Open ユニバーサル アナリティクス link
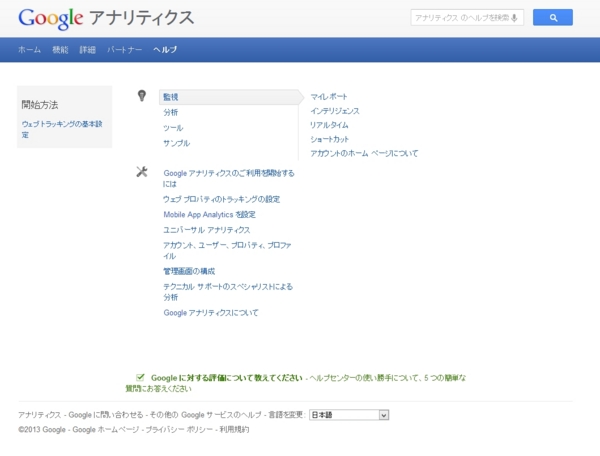 (x=207, y=230)
